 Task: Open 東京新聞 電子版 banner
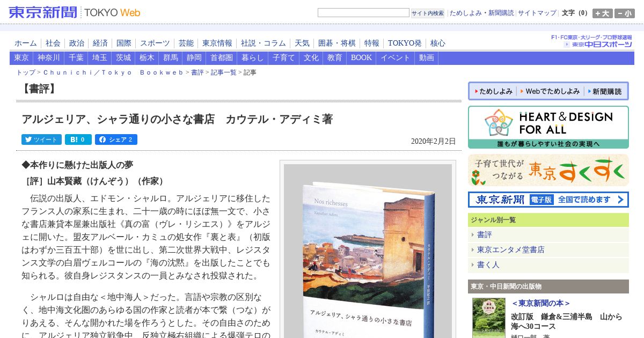(548, 200)
